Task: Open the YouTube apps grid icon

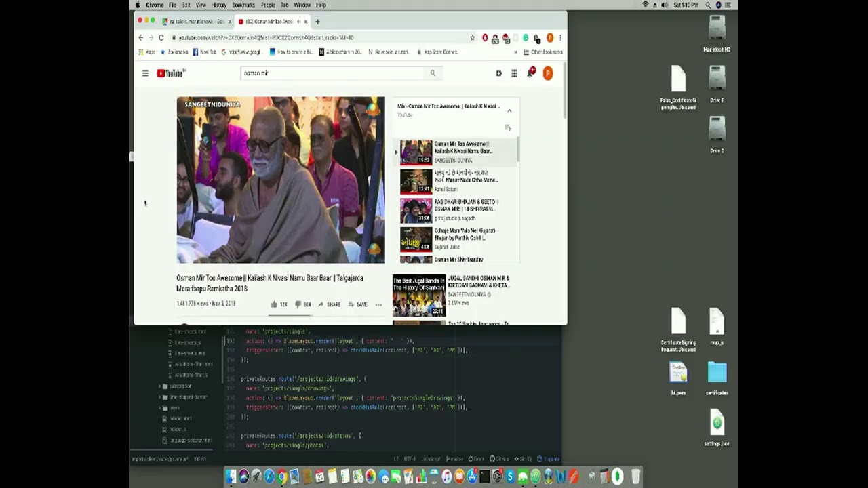Action: pyautogui.click(x=514, y=73)
